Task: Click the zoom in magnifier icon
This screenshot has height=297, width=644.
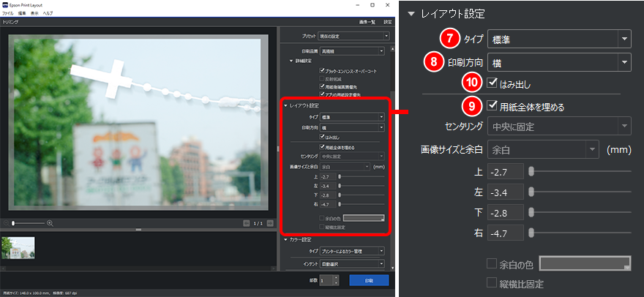Action: point(50,222)
